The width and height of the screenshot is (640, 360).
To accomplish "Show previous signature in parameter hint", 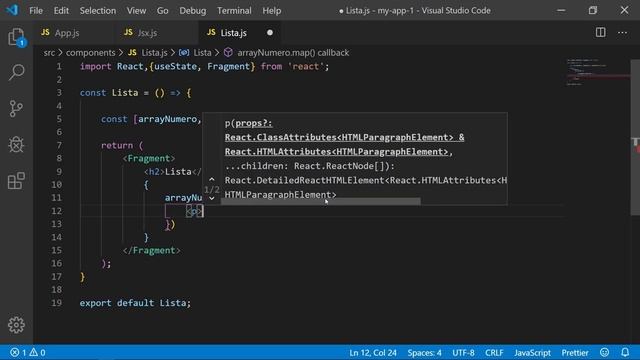I will (x=211, y=180).
